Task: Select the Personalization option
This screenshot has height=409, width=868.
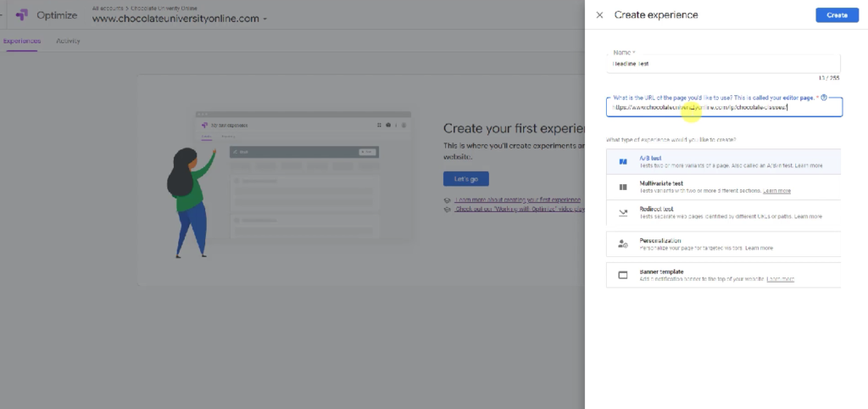Action: 723,244
